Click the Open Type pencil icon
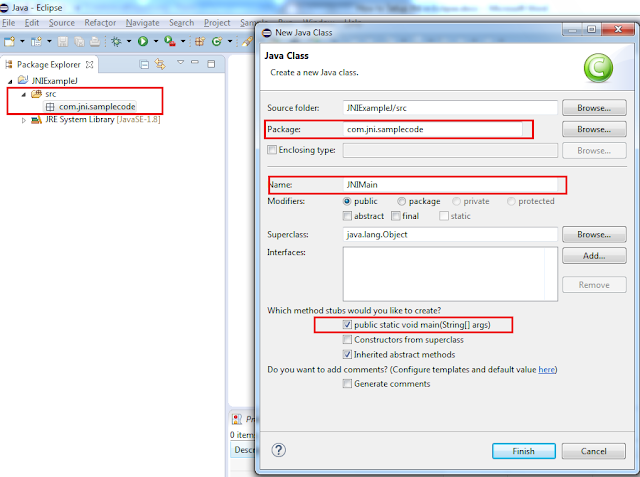Image resolution: width=640 pixels, height=477 pixels. [247, 41]
